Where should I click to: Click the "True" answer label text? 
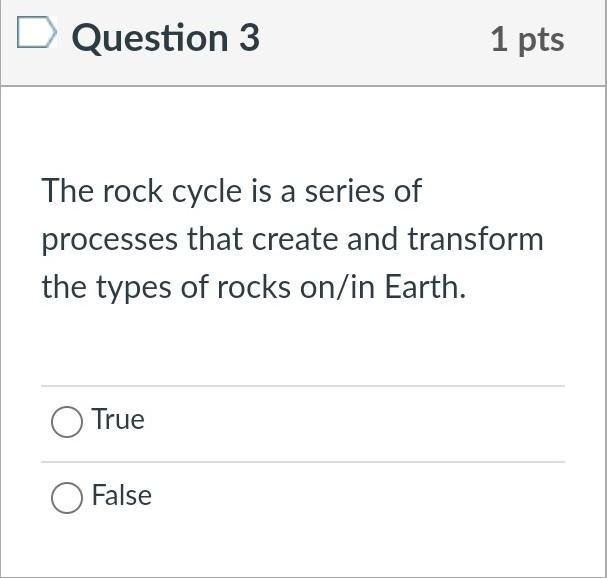pyautogui.click(x=118, y=420)
